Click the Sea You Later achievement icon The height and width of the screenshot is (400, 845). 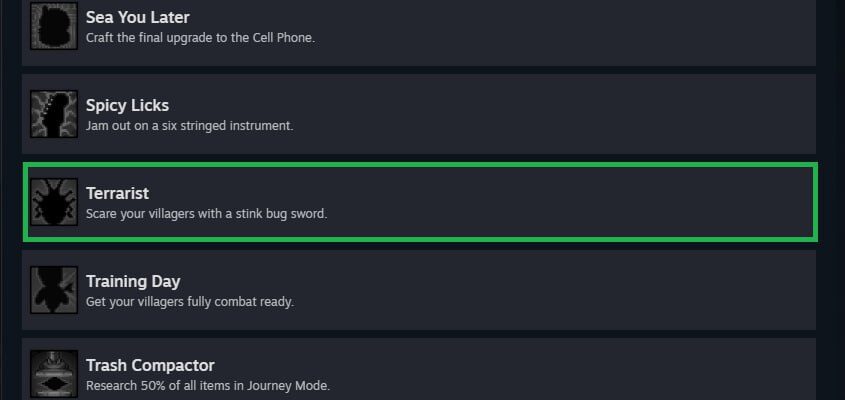54,26
